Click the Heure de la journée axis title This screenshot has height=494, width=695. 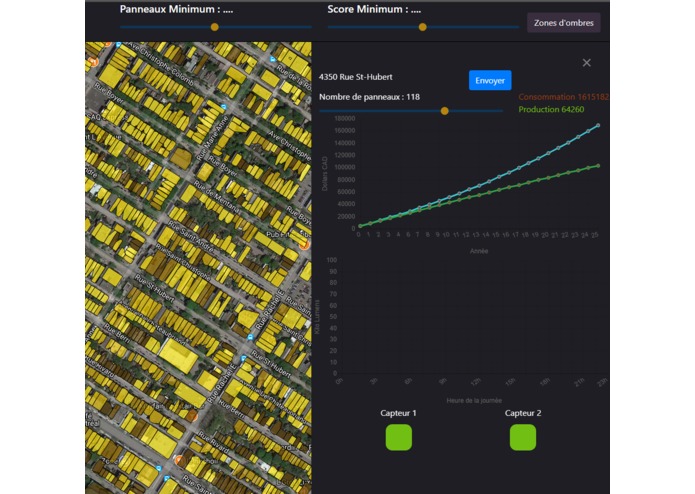coord(474,401)
